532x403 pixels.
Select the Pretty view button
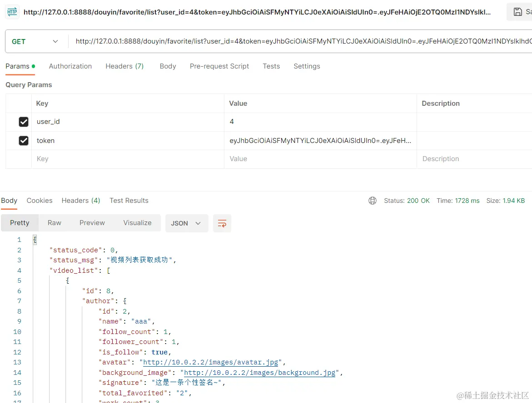pos(20,223)
